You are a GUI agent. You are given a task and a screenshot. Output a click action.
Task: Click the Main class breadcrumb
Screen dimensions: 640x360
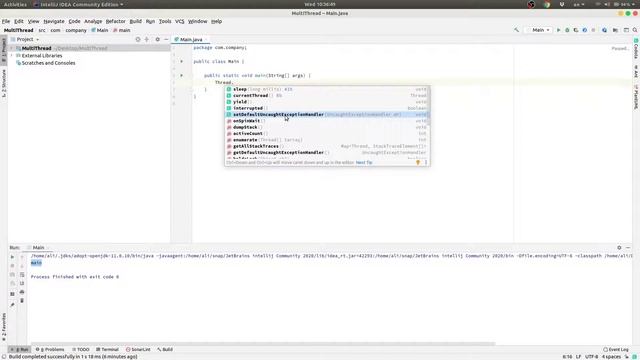pos(100,30)
